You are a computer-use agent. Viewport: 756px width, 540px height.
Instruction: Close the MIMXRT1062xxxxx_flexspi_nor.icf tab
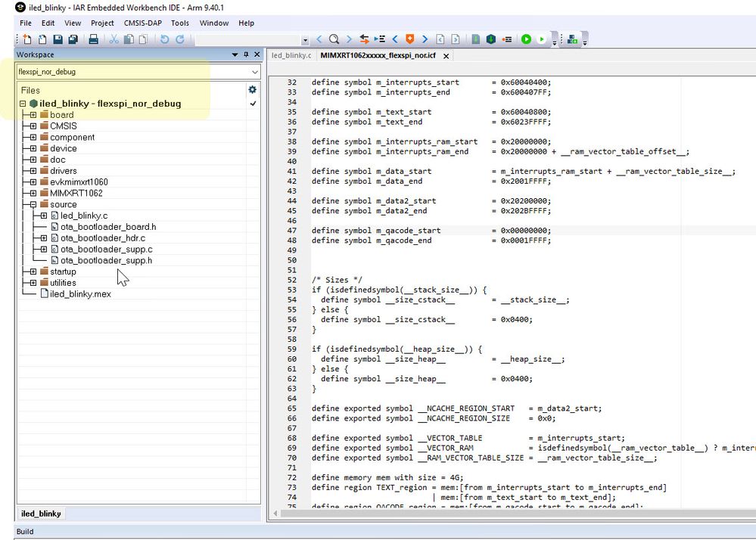446,56
